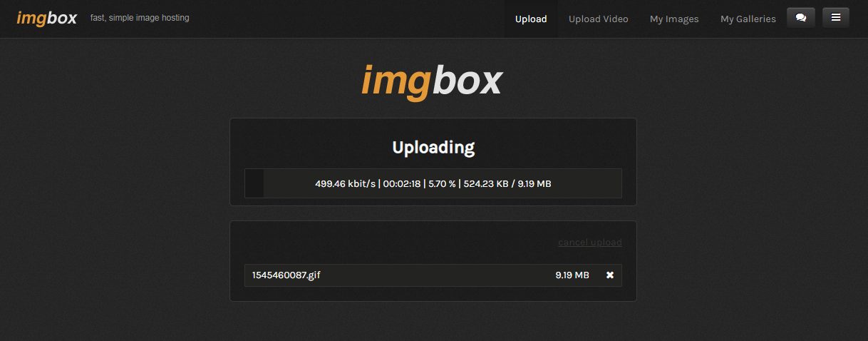Screen dimensions: 868x341
Task: Go to My Images
Action: (674, 19)
